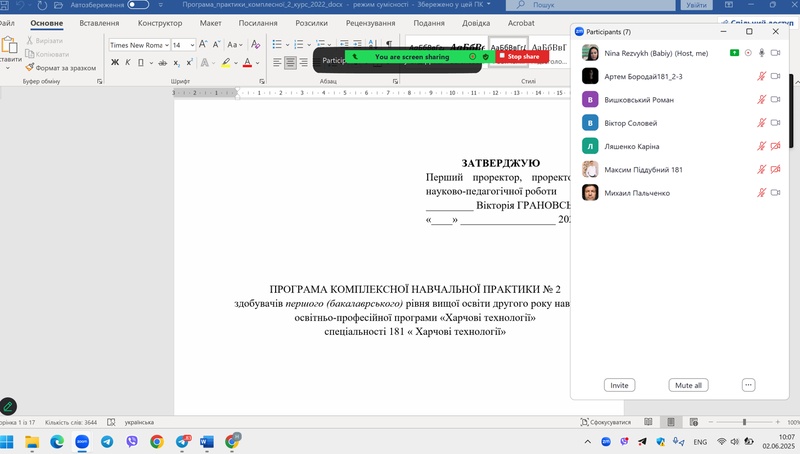Click the red Stop share button
Screen dimensions: 800x454
point(519,57)
